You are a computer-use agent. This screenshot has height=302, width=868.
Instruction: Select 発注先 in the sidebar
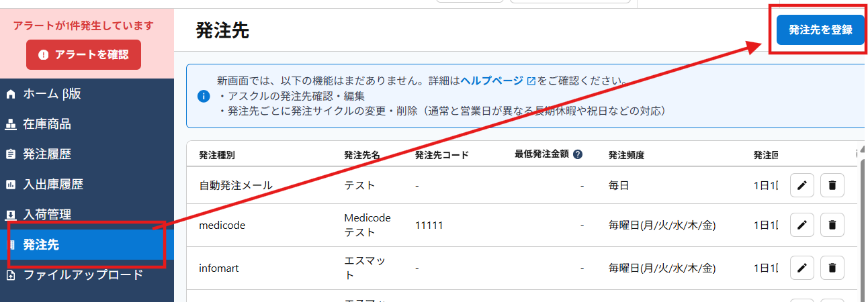[42, 245]
